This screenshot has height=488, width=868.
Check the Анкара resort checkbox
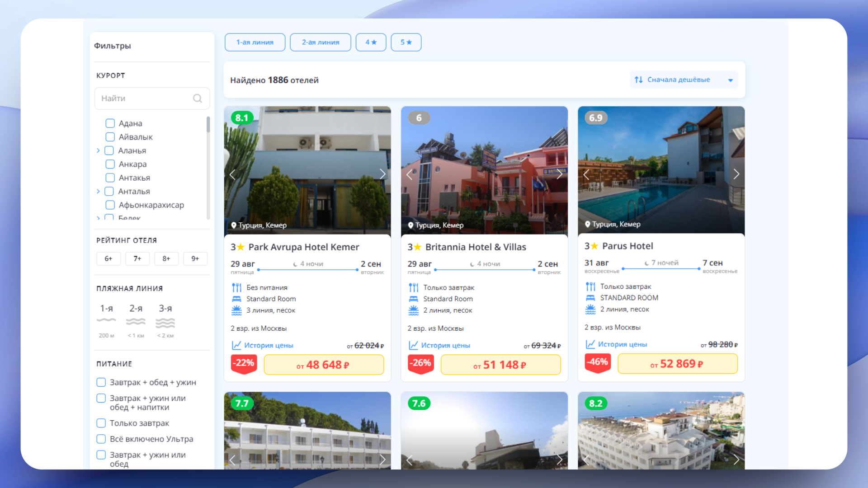click(x=110, y=164)
